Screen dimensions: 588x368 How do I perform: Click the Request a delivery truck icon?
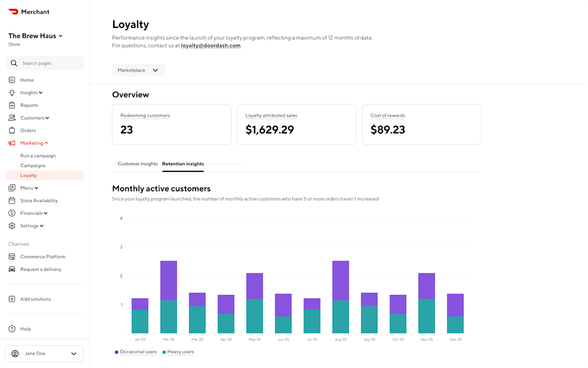click(11, 269)
